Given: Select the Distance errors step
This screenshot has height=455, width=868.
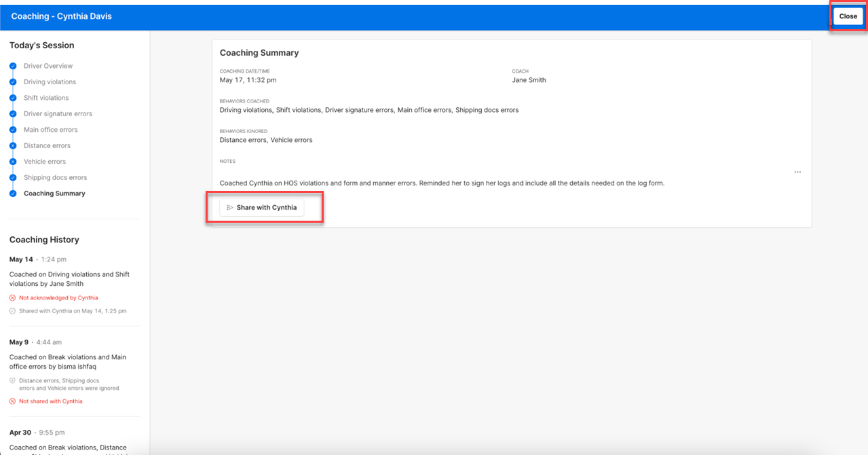Looking at the screenshot, I should tap(47, 146).
